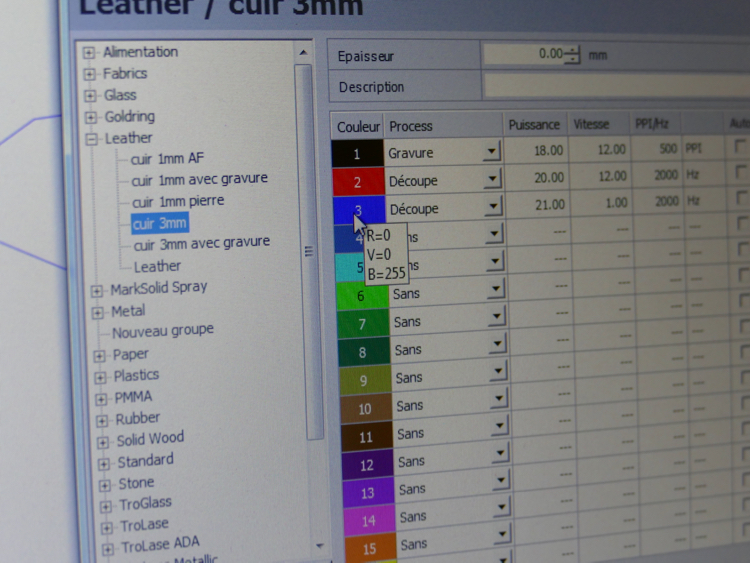The image size is (750, 563).
Task: Click the red color 2 swatch
Action: [358, 182]
